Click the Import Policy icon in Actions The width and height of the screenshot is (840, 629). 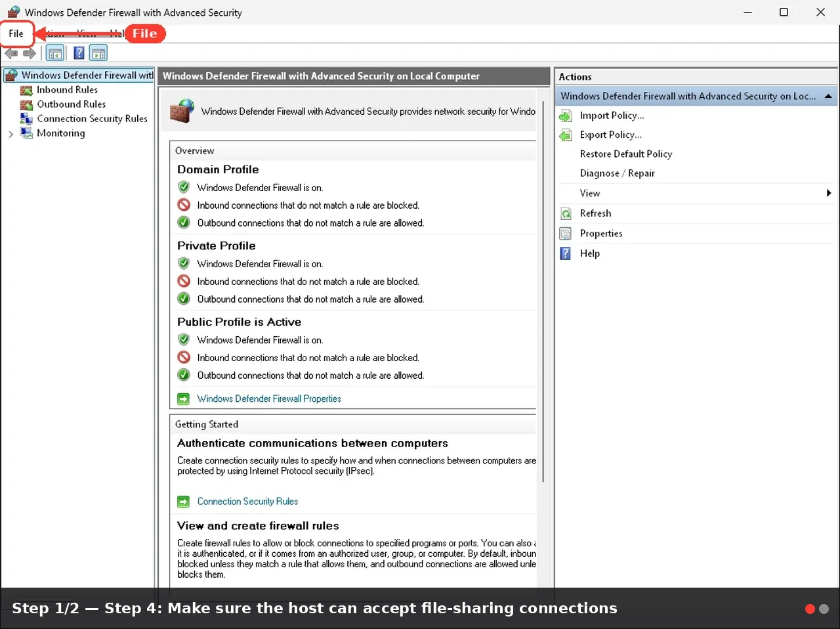click(x=566, y=116)
